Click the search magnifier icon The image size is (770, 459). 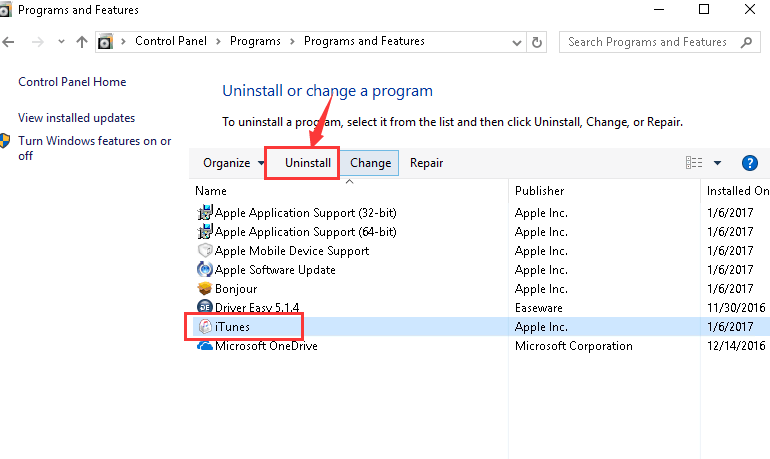pos(746,42)
